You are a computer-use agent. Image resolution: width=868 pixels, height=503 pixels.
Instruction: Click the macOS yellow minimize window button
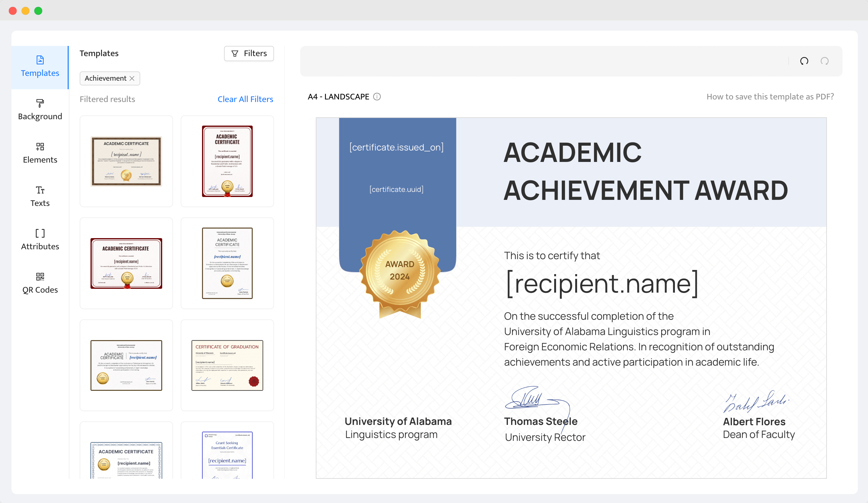tap(25, 11)
